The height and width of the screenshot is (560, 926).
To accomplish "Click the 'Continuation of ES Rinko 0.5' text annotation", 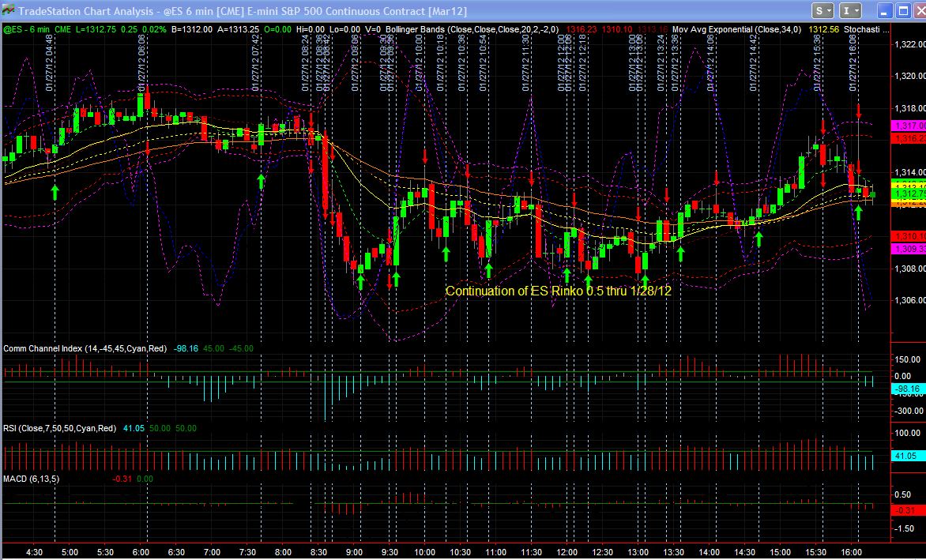I will click(x=558, y=291).
